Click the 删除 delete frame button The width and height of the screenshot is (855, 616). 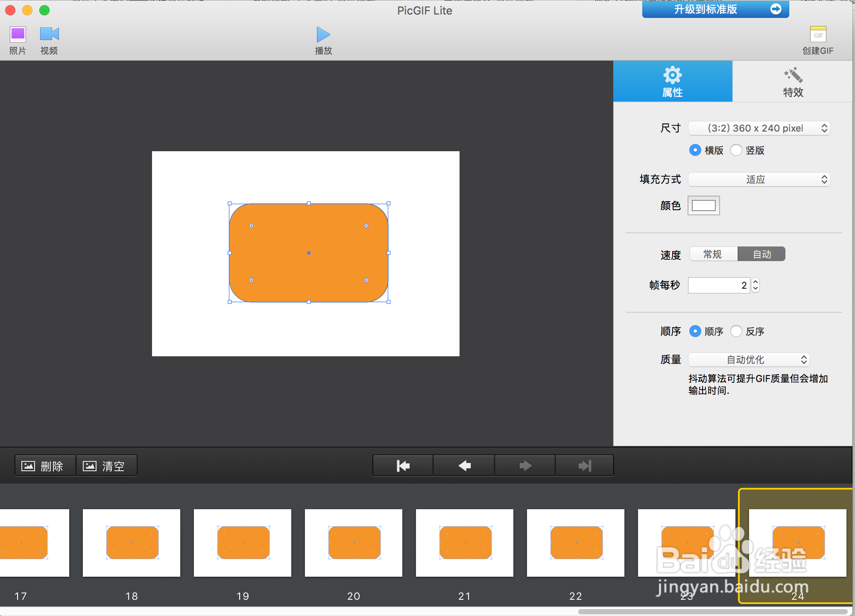point(45,465)
